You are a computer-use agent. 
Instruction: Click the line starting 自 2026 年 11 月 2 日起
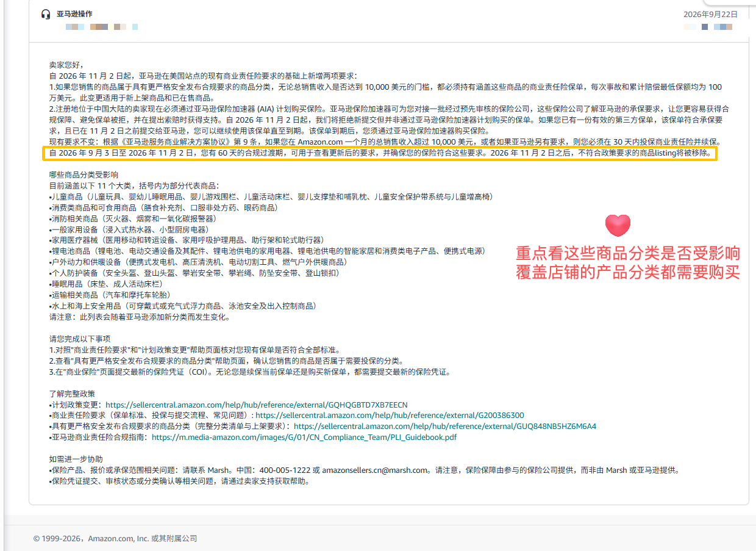(x=203, y=76)
